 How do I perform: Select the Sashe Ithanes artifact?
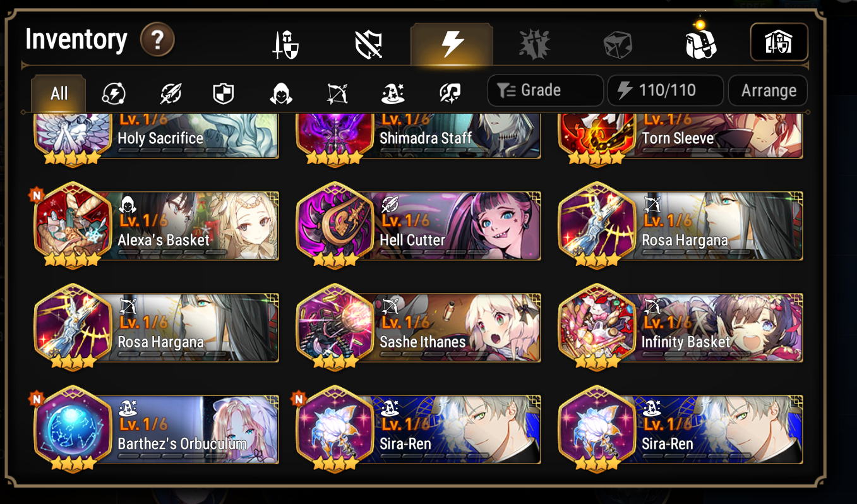[418, 327]
